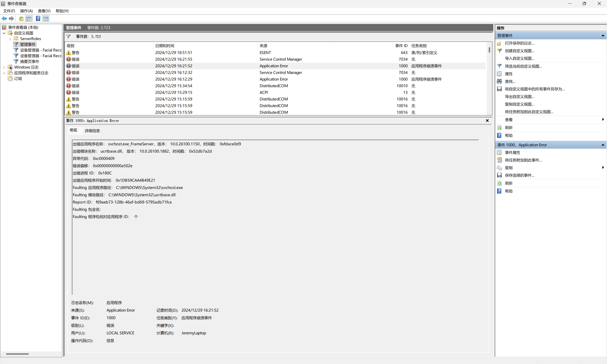
Task: Expand the ServerRoles folder node
Action: pos(10,39)
